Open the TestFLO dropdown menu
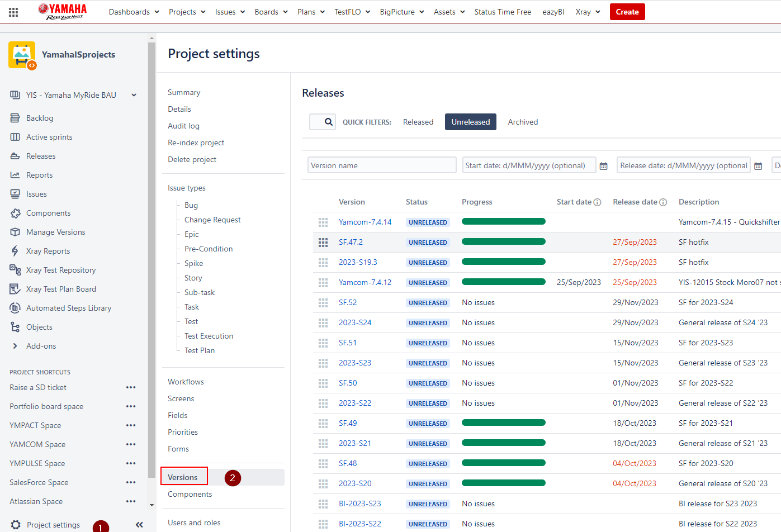Screen dimensions: 781x532 (x=353, y=12)
